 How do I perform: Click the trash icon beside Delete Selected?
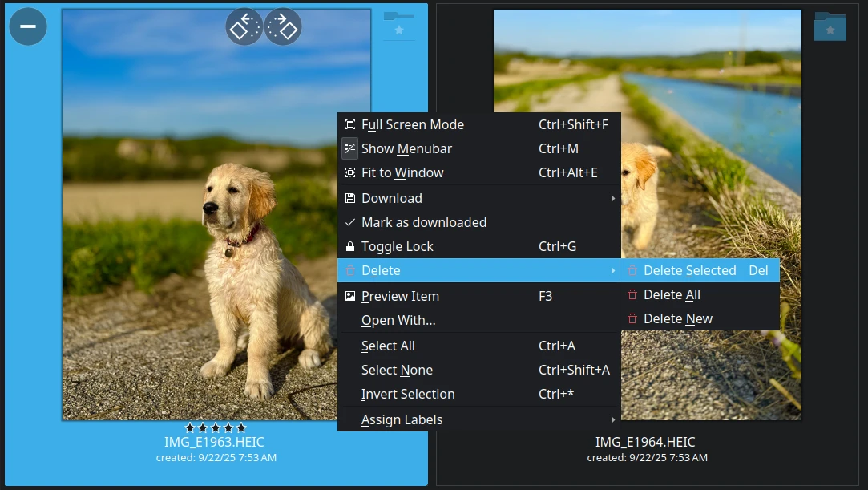click(632, 270)
